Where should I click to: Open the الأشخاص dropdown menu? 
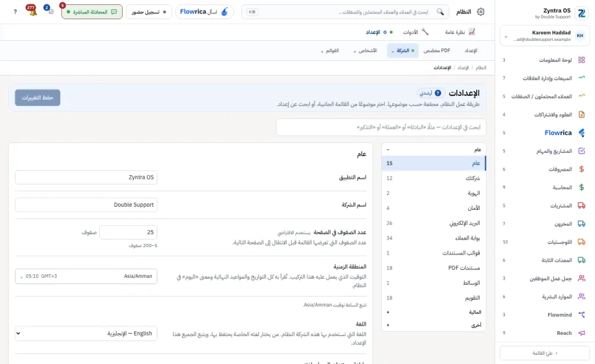coord(365,50)
